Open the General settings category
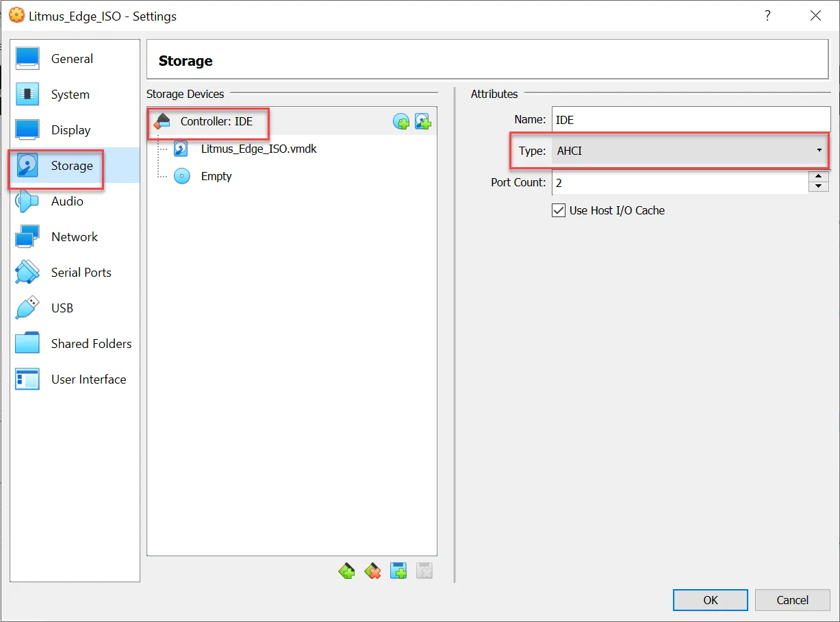The width and height of the screenshot is (840, 622). tap(75, 59)
